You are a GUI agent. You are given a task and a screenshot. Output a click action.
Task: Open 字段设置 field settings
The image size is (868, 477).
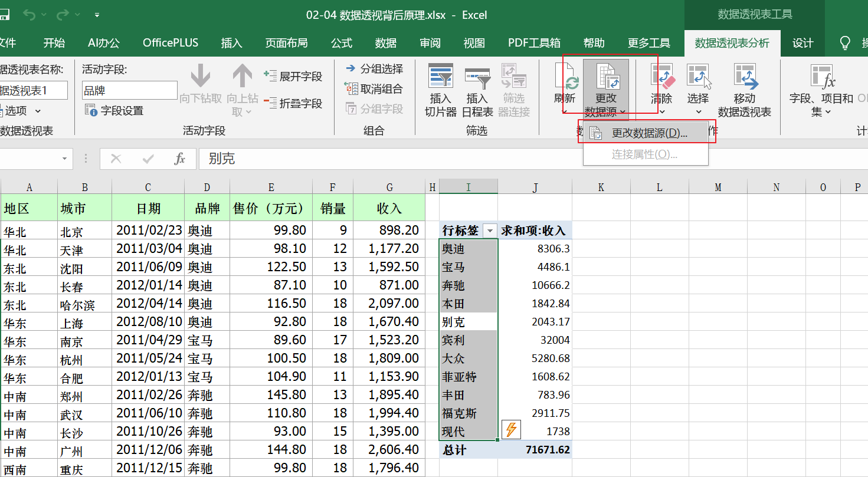[114, 110]
